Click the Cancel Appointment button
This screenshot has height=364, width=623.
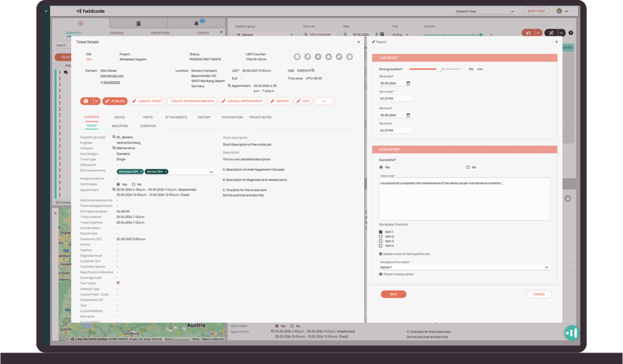coord(242,101)
